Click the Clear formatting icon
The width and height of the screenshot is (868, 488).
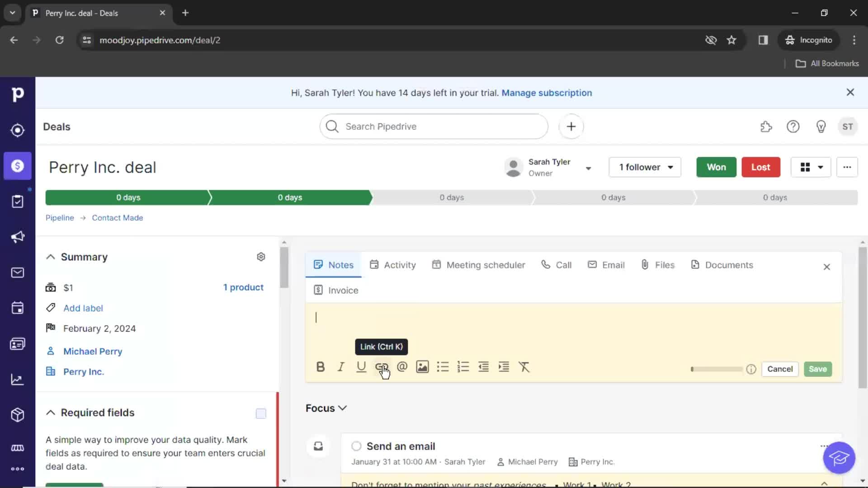(524, 367)
